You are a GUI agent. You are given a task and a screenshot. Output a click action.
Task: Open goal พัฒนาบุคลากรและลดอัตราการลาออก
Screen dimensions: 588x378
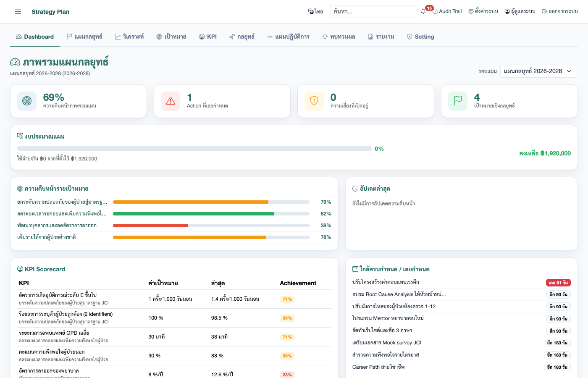point(57,226)
